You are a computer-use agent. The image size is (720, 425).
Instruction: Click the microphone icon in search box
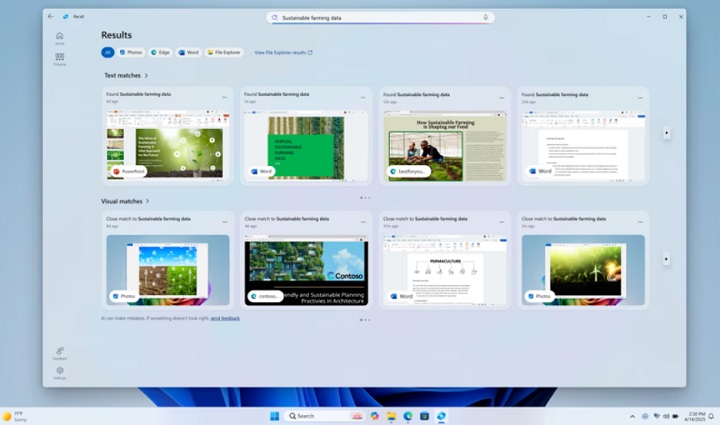pos(485,17)
